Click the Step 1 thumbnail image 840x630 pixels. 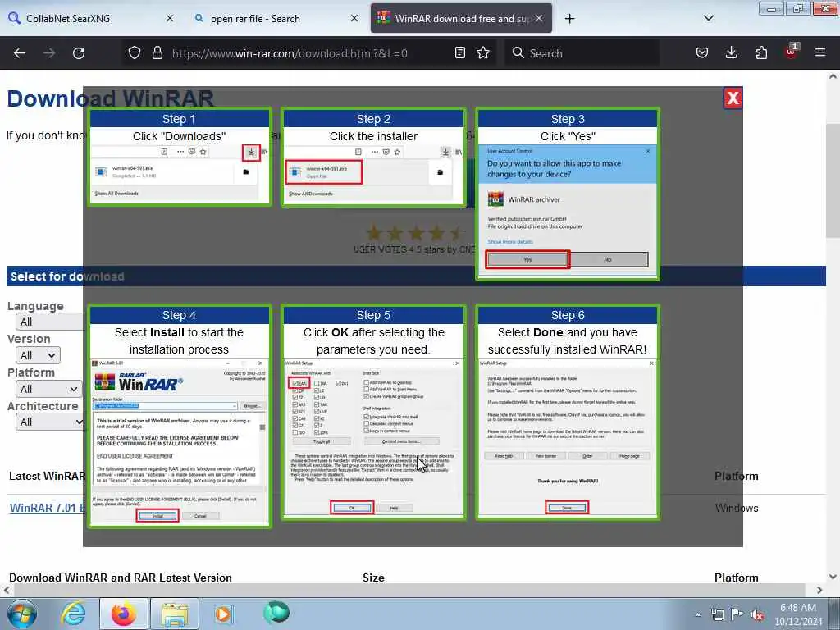coord(180,173)
